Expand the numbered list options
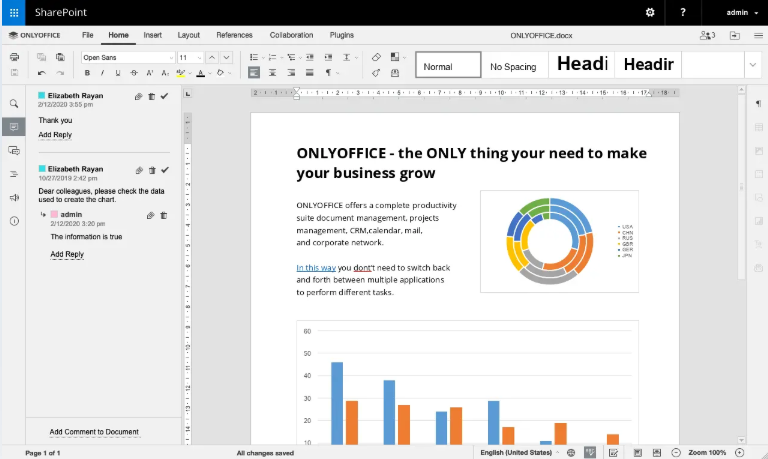The image size is (768, 459). 282,58
